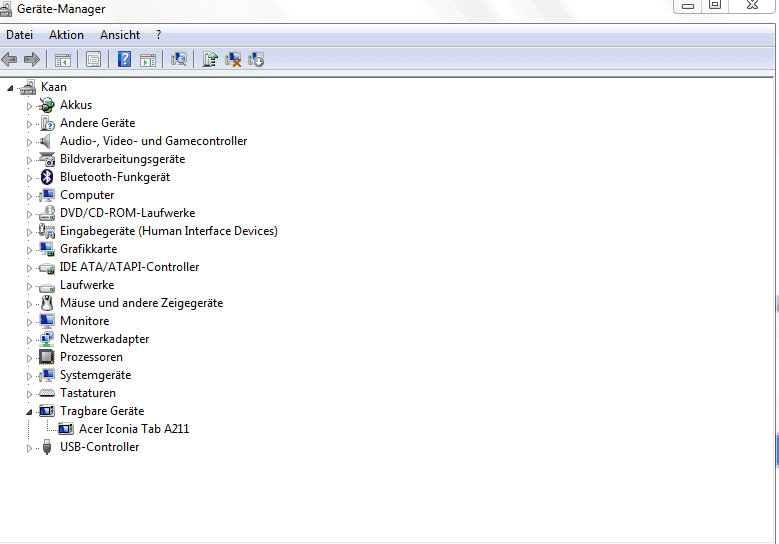This screenshot has height=544, width=779.
Task: Open the Ansicht menu
Action: (120, 35)
